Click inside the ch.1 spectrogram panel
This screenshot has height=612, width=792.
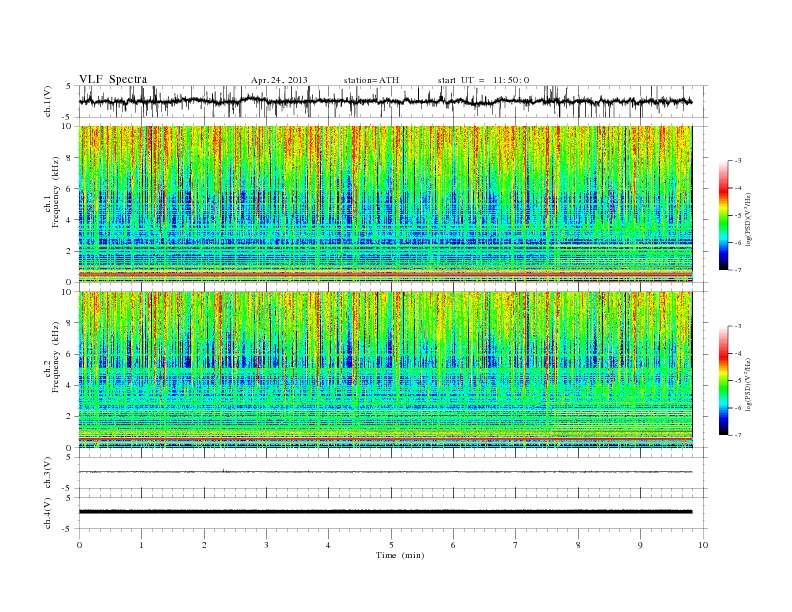(x=385, y=204)
